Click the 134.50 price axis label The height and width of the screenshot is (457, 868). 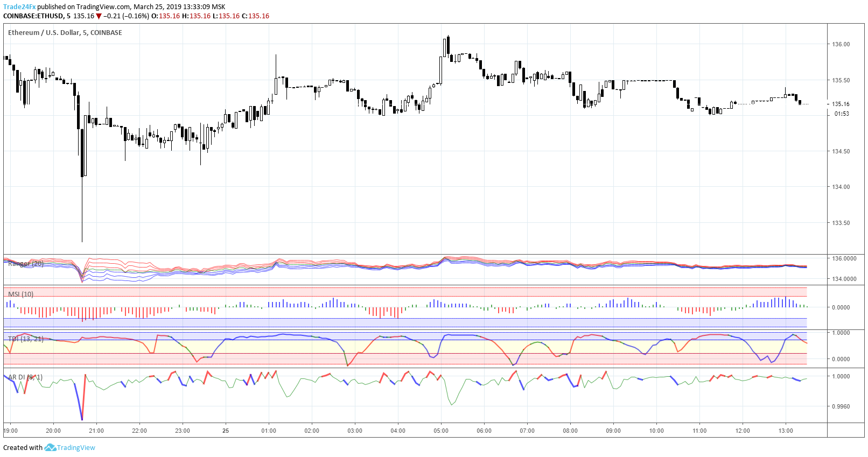(x=841, y=151)
